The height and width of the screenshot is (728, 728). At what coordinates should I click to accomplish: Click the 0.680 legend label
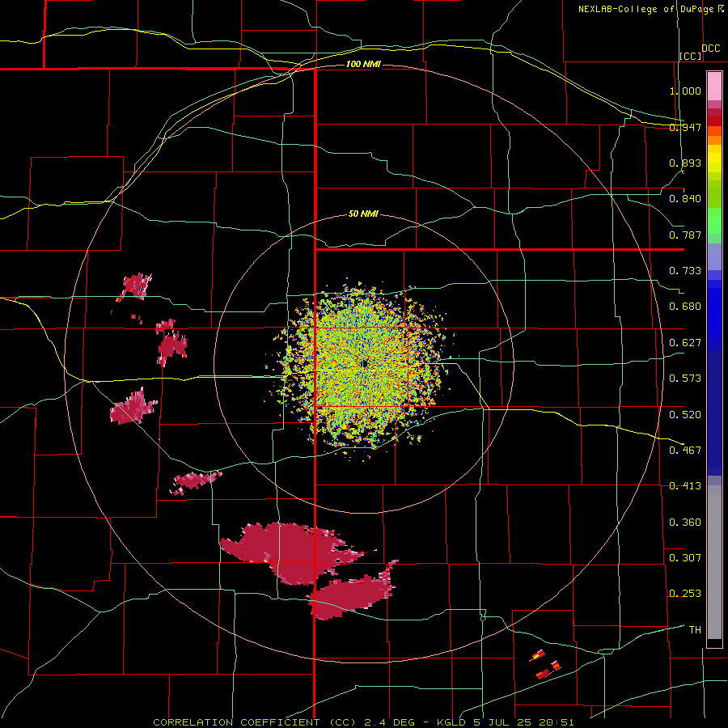pos(685,307)
